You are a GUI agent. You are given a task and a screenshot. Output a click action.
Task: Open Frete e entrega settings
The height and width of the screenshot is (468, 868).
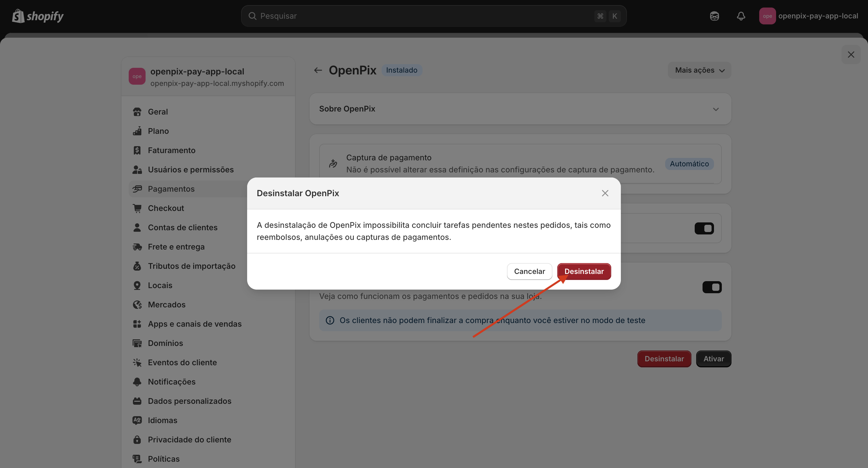176,247
